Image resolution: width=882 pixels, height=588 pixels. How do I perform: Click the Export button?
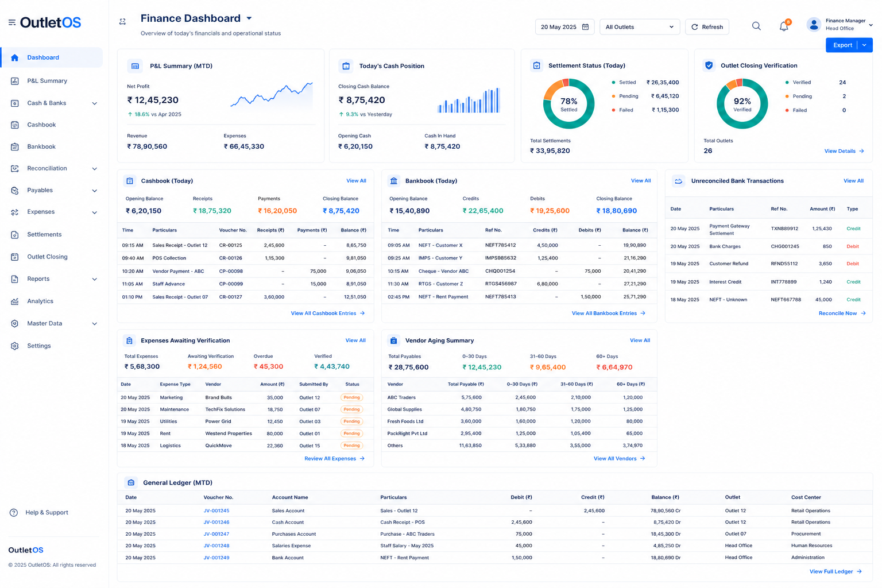842,45
